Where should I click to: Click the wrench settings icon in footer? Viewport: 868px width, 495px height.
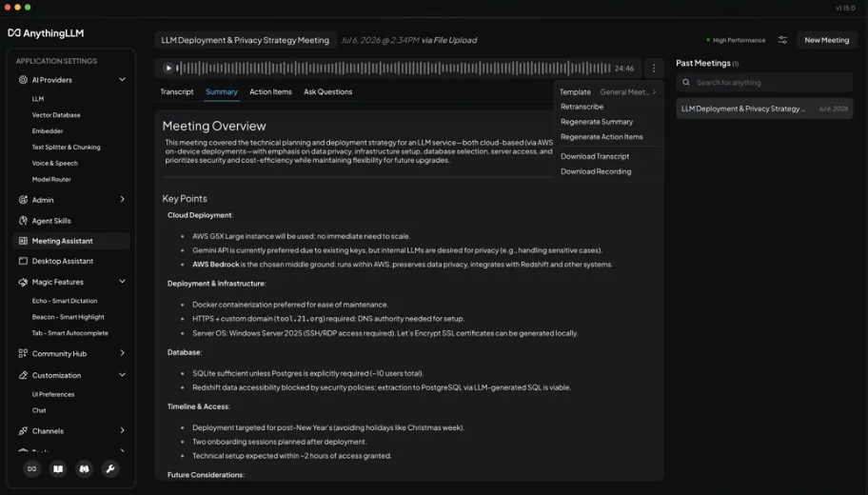pos(110,469)
